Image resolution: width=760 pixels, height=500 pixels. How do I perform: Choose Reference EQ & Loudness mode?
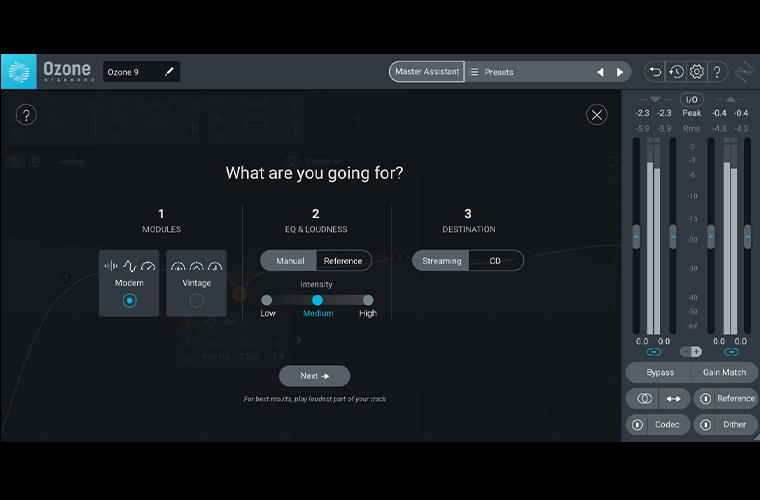coord(343,261)
